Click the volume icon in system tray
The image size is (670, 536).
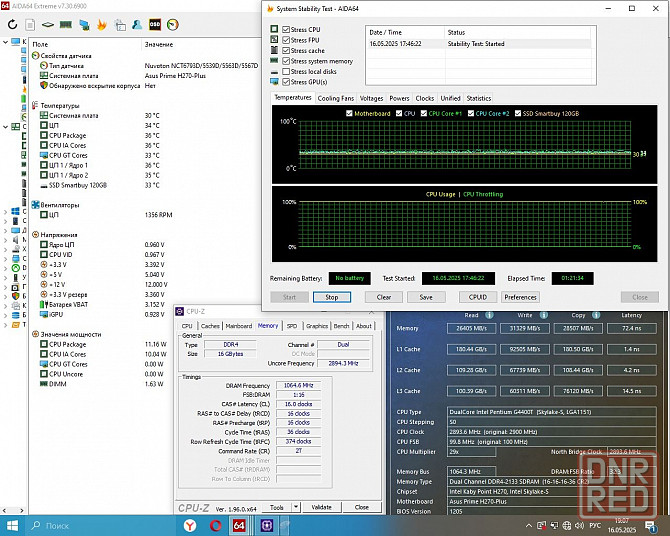point(579,525)
